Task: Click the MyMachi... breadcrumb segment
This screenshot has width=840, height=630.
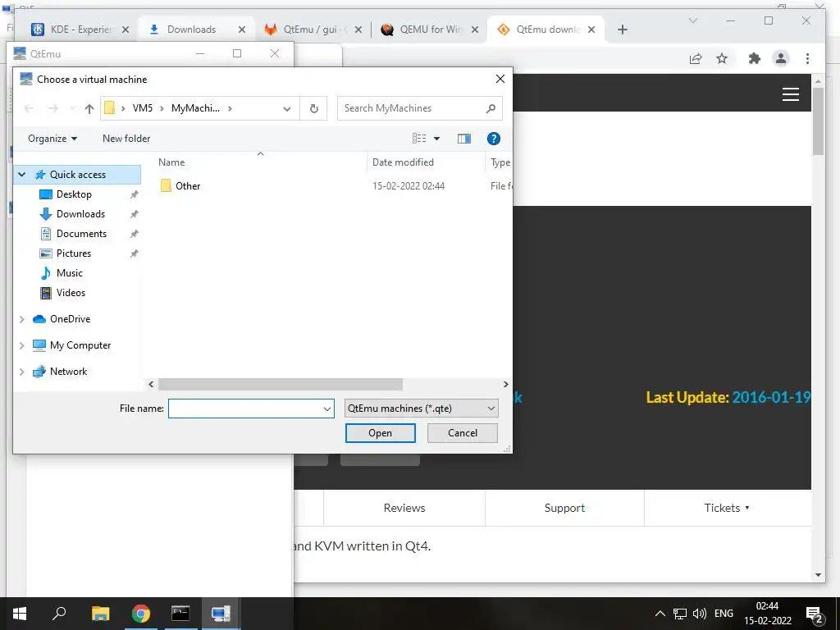Action: 195,108
